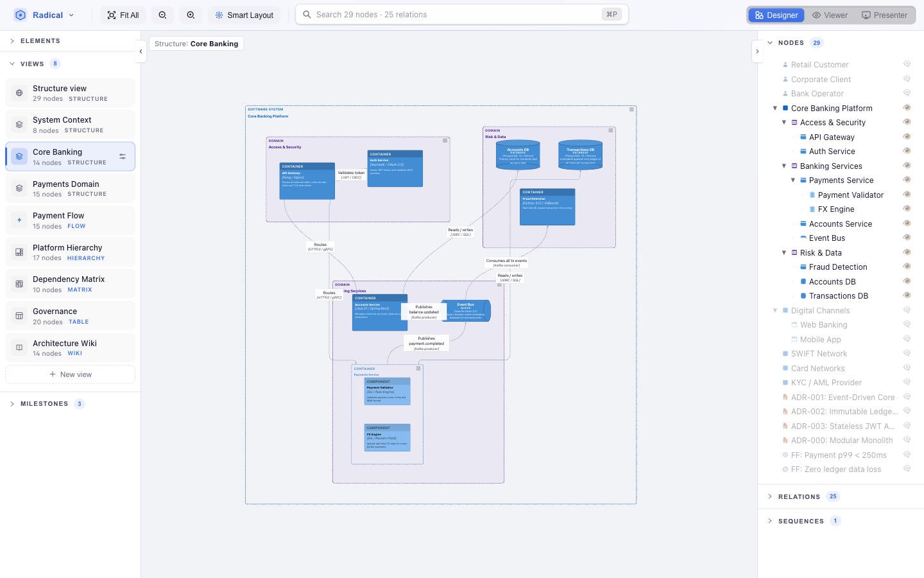Open the Structure view globe icon

point(19,93)
